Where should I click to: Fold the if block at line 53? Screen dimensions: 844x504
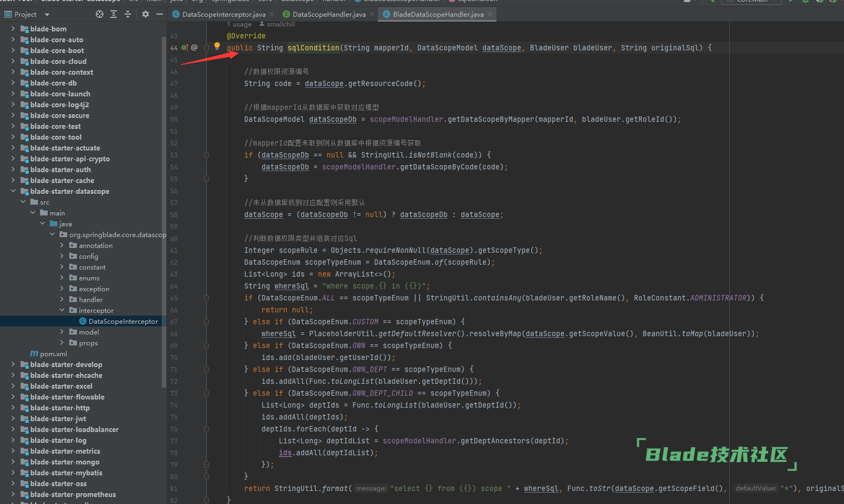[x=206, y=155]
